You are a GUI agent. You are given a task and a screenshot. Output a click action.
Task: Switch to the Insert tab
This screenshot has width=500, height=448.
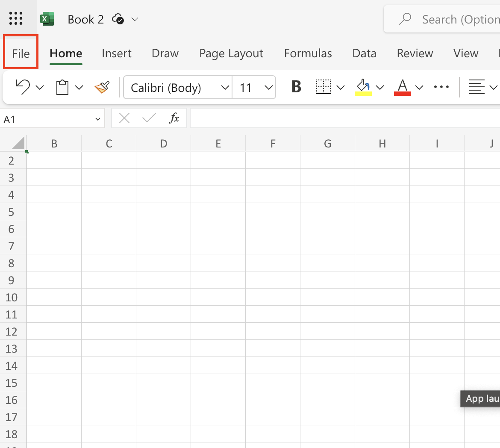117,53
